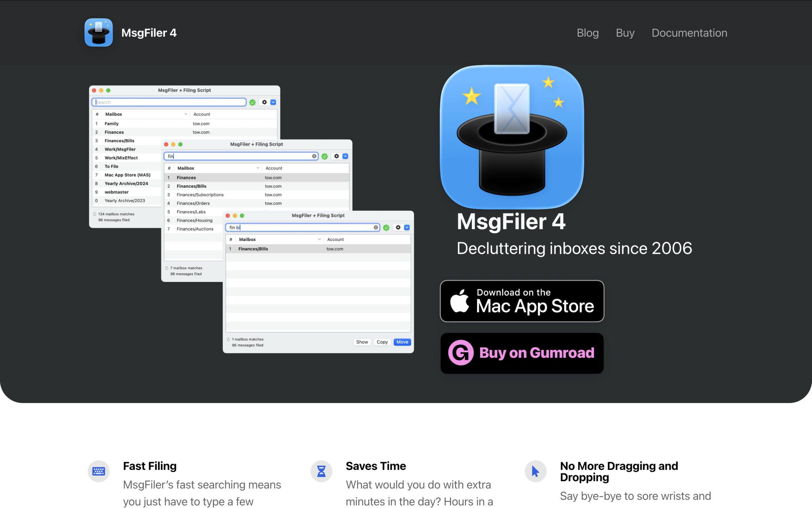Clear the 'fin' search text
The height and width of the screenshot is (508, 812).
(314, 156)
